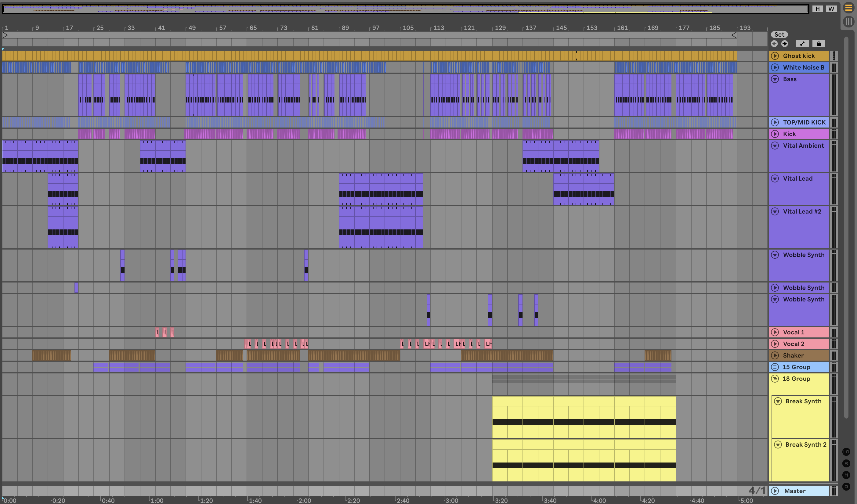The width and height of the screenshot is (857, 504).
Task: Jump to next locator arrow
Action: click(785, 44)
